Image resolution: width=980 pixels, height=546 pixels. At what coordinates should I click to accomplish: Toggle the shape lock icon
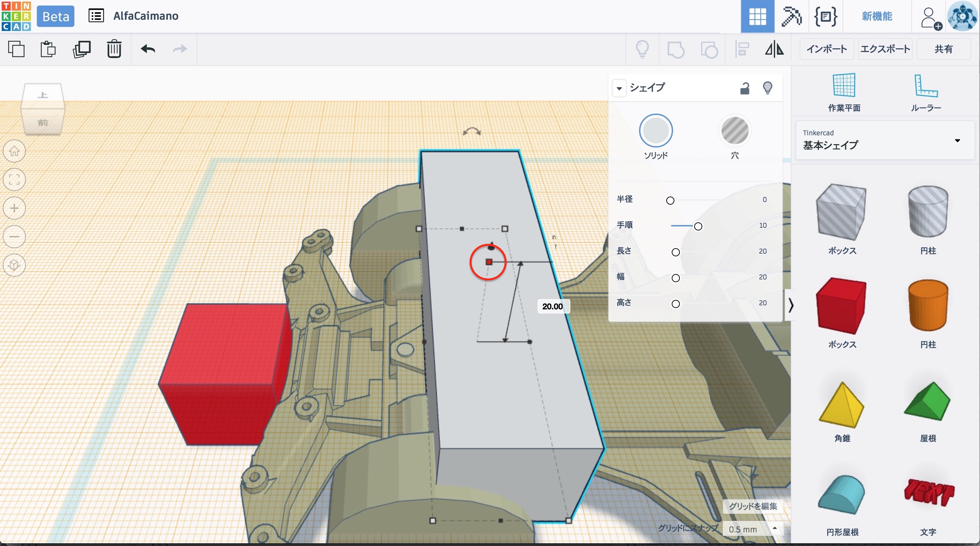coord(745,88)
